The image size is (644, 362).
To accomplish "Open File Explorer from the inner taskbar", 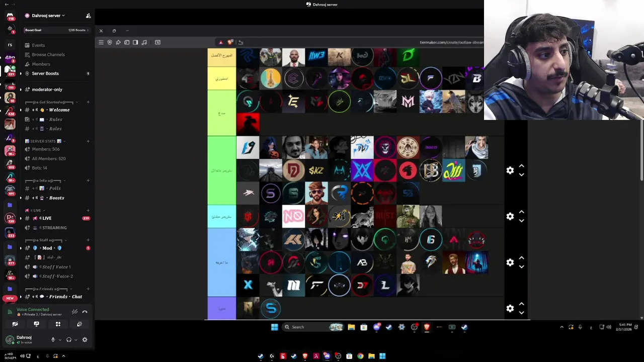I will pos(351,327).
